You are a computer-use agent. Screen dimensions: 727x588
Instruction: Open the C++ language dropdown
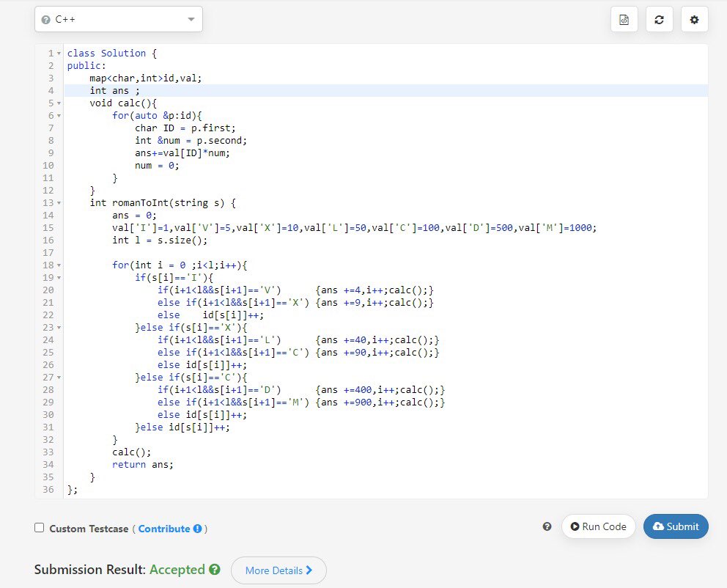click(119, 19)
